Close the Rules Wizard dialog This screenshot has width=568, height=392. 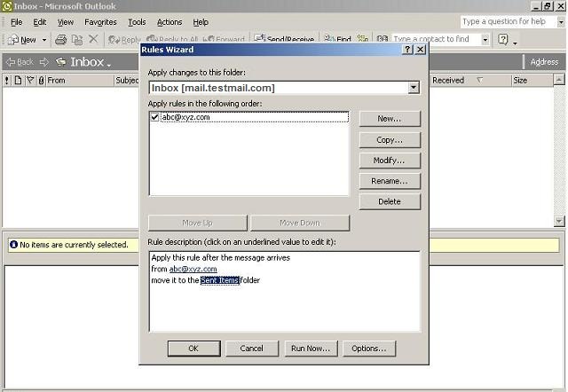click(420, 50)
